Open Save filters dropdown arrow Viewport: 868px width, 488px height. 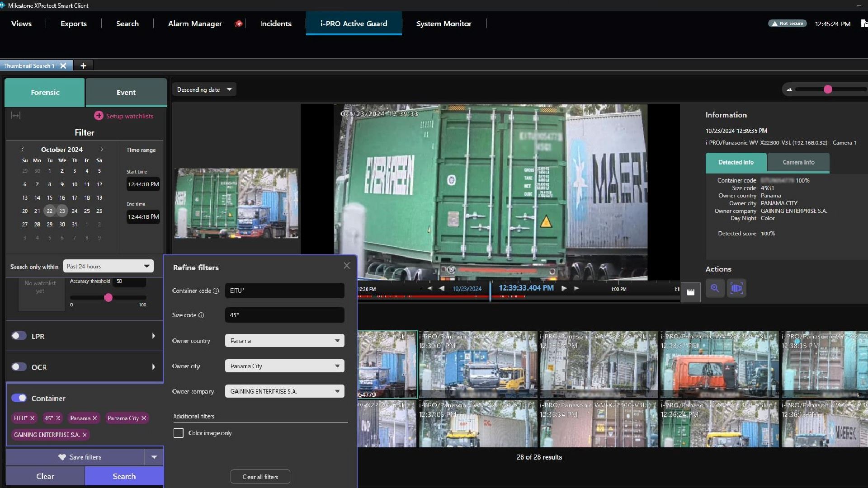[154, 457]
